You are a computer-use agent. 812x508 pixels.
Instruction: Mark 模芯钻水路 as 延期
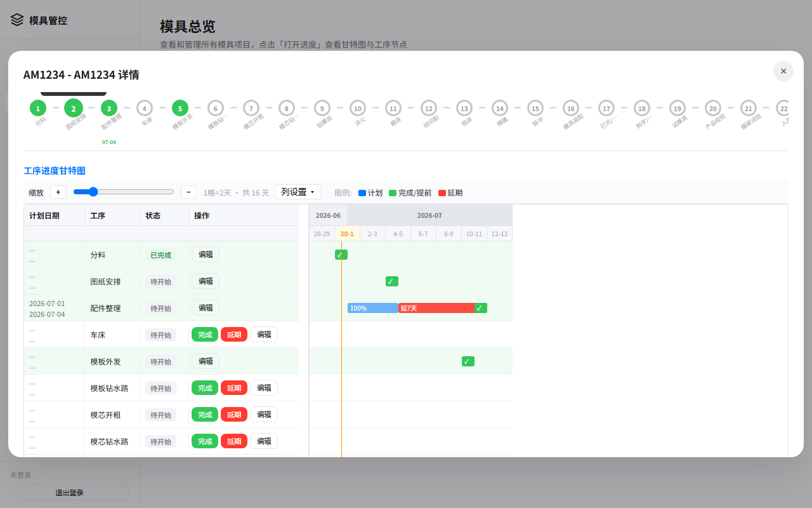coord(234,441)
